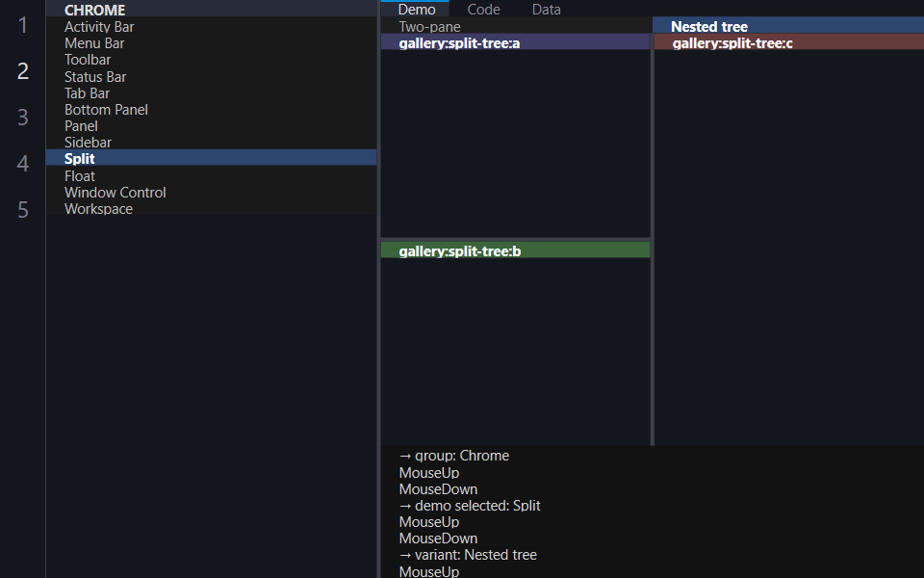Image resolution: width=924 pixels, height=578 pixels.
Task: Select activity bar item number 1
Action: click(x=22, y=25)
